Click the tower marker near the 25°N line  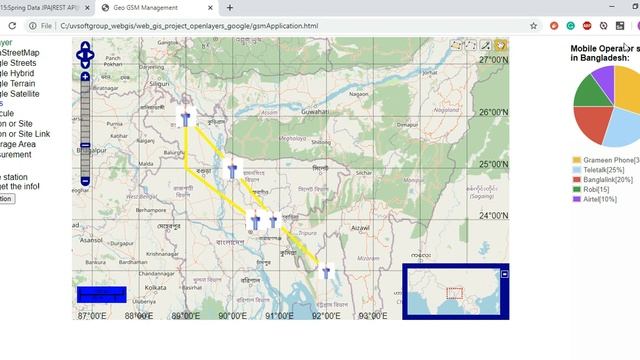click(232, 171)
